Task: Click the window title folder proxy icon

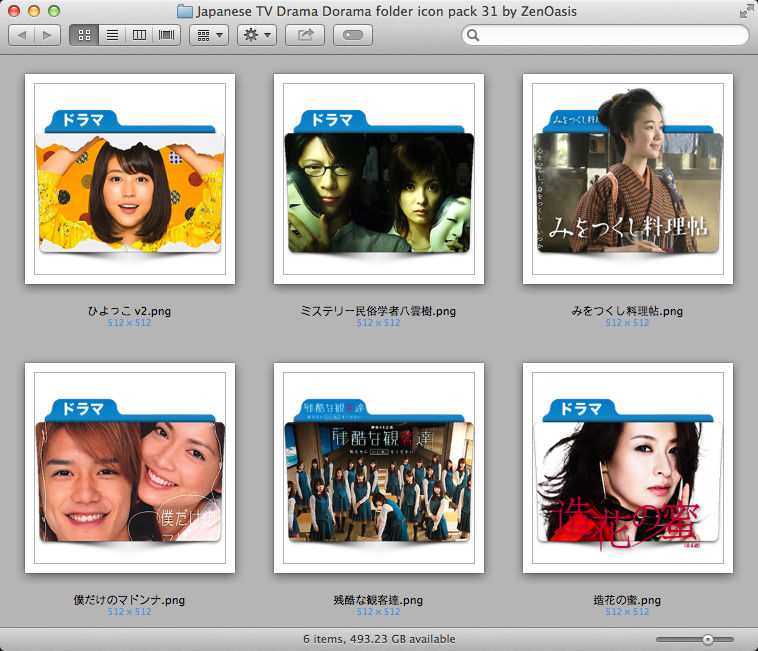Action: (x=185, y=11)
